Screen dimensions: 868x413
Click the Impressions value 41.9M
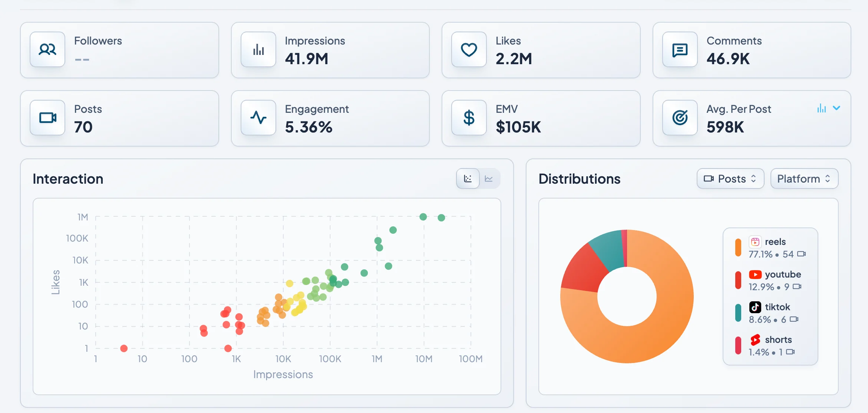pyautogui.click(x=307, y=59)
